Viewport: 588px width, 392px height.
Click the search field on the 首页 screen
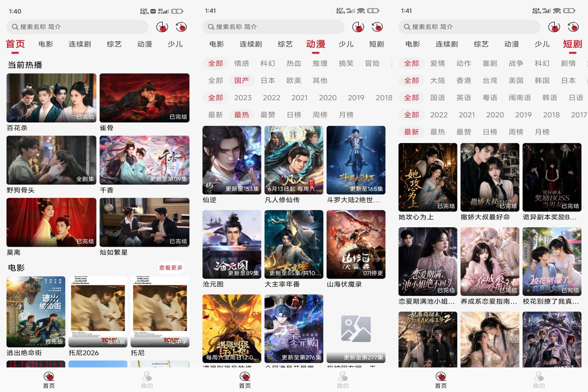pyautogui.click(x=77, y=27)
